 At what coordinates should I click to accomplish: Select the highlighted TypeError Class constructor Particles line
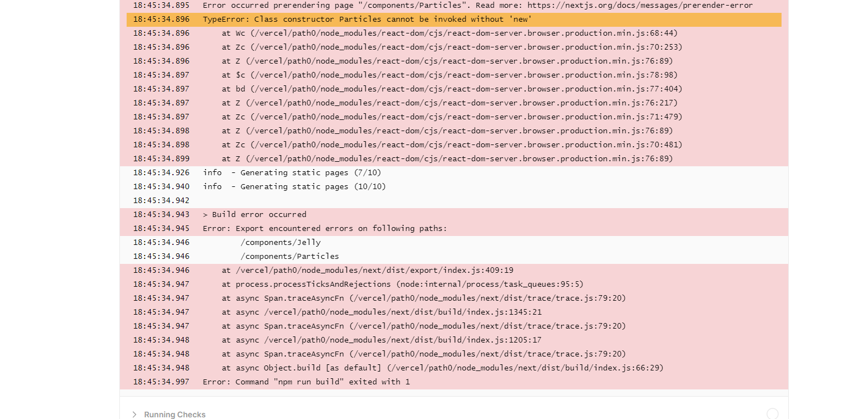pyautogui.click(x=454, y=20)
